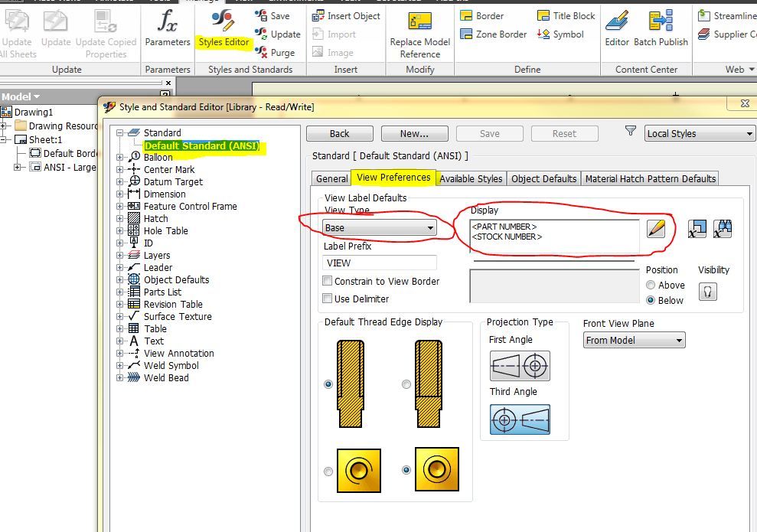The height and width of the screenshot is (532, 757).
Task: Select Balloon style in the tree
Action: [x=158, y=158]
